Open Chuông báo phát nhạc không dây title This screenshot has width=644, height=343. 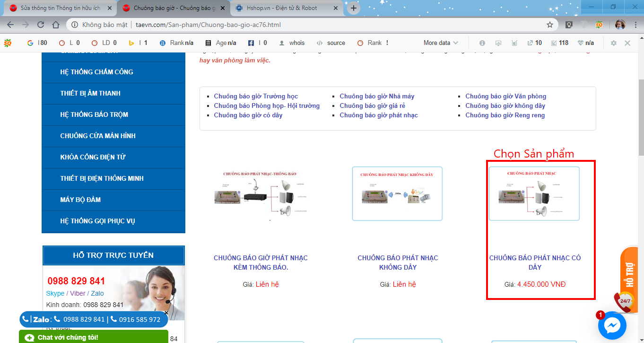[398, 263]
